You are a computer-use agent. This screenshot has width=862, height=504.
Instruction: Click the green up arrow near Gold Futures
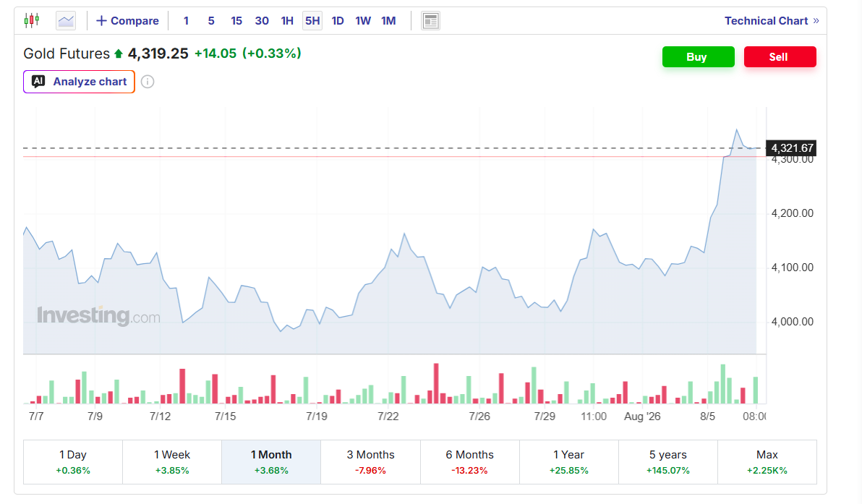tap(118, 54)
